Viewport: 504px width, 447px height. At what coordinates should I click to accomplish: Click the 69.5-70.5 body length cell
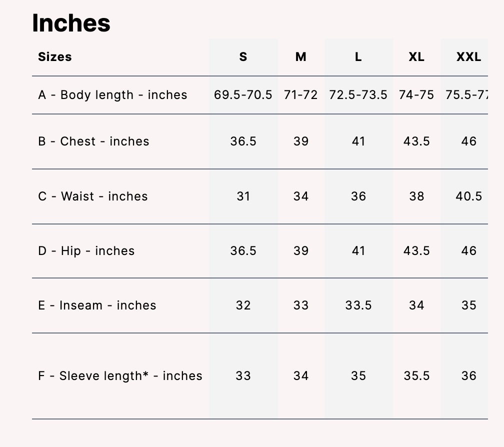(x=243, y=95)
